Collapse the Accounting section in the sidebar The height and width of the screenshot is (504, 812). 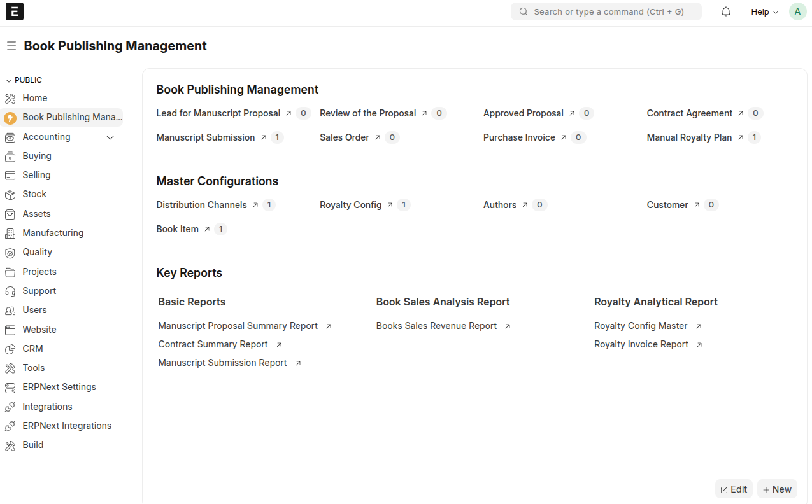110,137
